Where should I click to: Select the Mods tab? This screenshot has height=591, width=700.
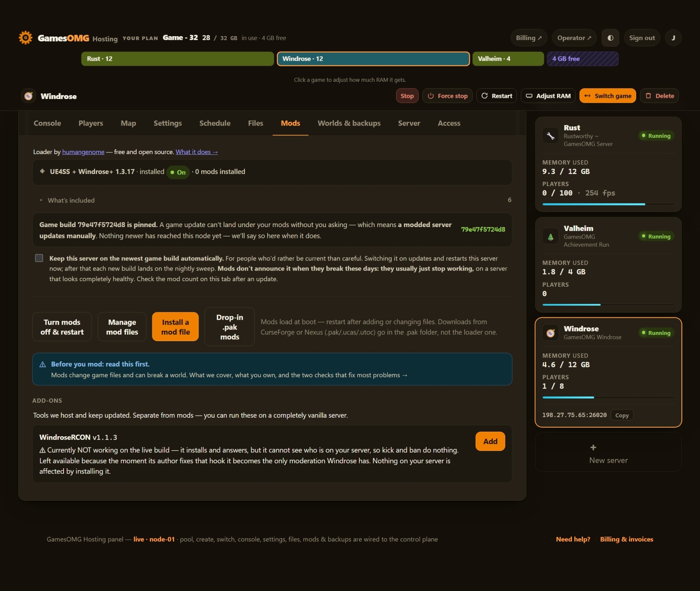tap(291, 123)
